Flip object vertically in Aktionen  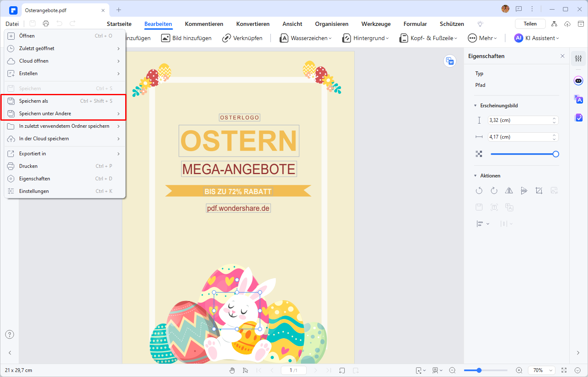point(524,191)
